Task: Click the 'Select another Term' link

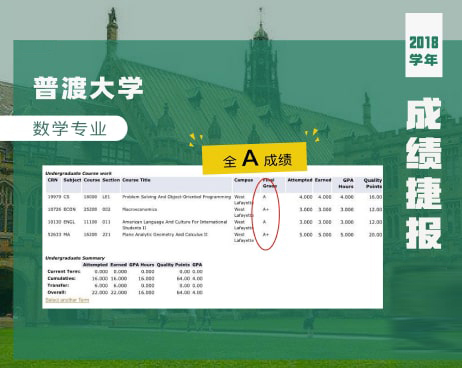Action: (67, 300)
